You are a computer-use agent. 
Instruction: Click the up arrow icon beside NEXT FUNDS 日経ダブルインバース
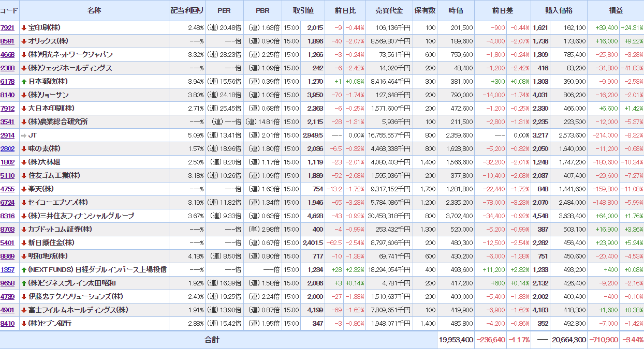pyautogui.click(x=24, y=270)
